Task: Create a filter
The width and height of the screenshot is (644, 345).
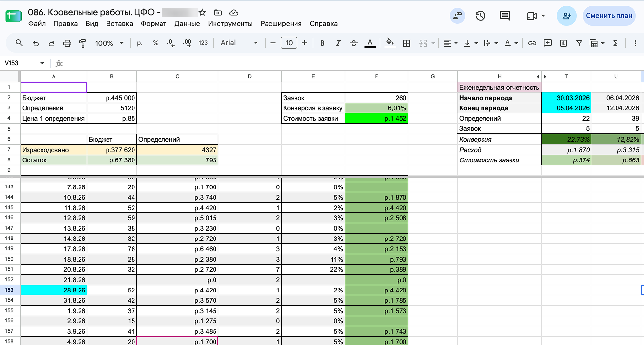Action: [579, 43]
